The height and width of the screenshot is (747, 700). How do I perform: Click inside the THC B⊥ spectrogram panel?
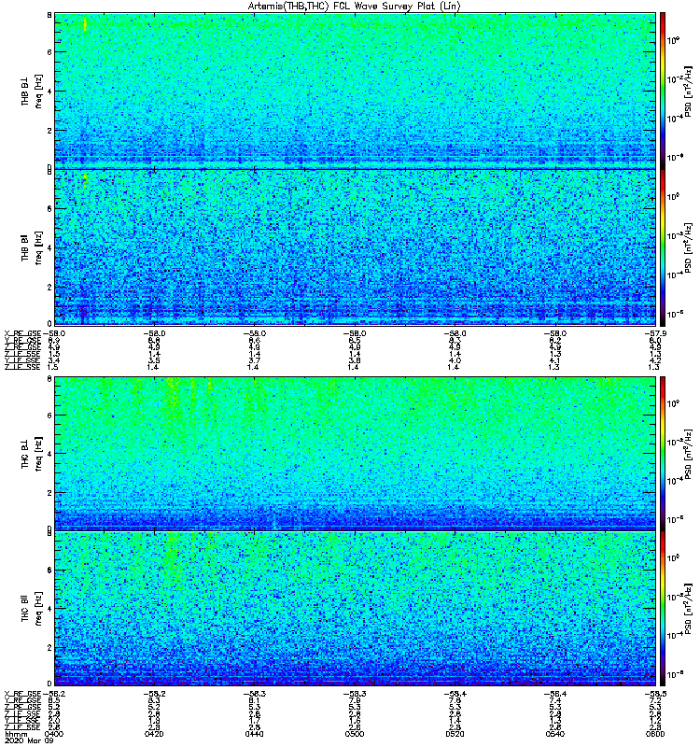click(x=355, y=453)
